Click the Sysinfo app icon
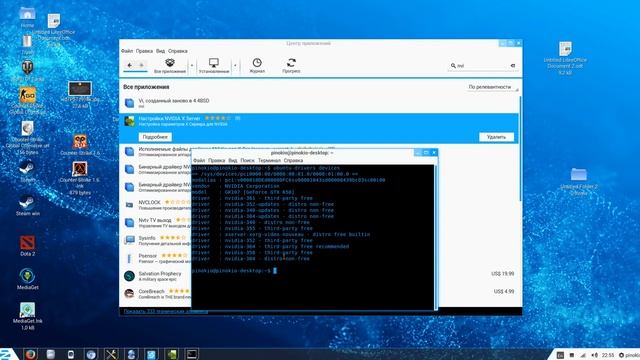Image resolution: width=640 pixels, height=360 pixels. tap(129, 240)
